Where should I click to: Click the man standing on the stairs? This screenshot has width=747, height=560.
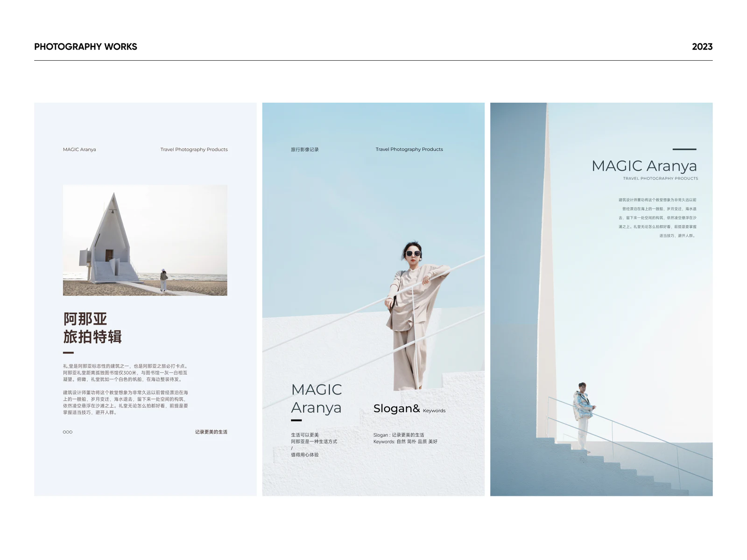[x=583, y=418]
